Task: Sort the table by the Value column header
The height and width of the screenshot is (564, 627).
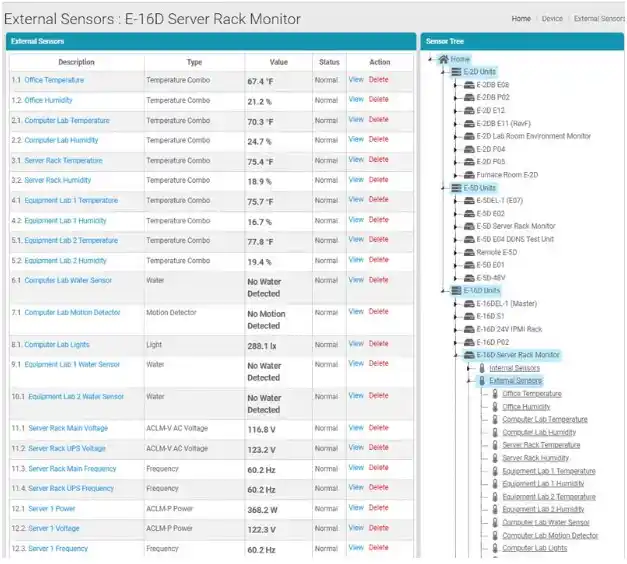Action: coord(278,62)
